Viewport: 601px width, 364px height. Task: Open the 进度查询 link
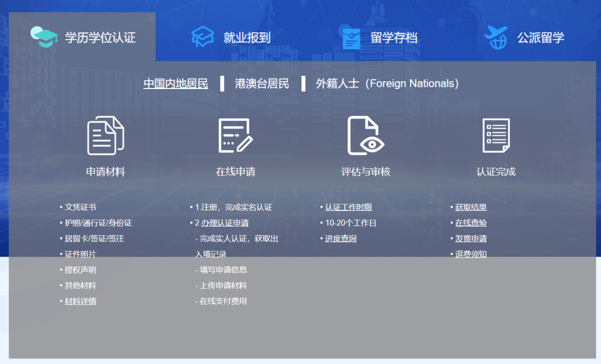[341, 239]
